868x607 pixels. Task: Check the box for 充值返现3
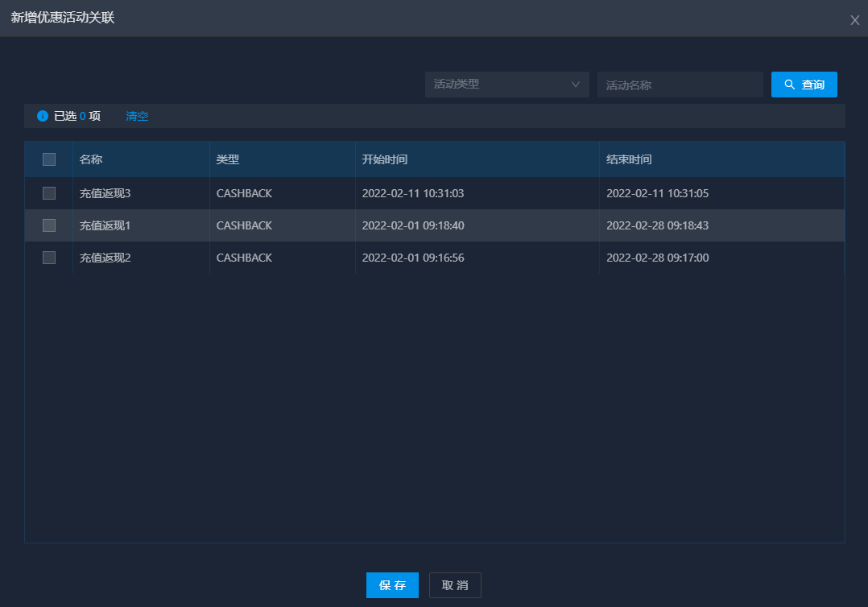[49, 193]
